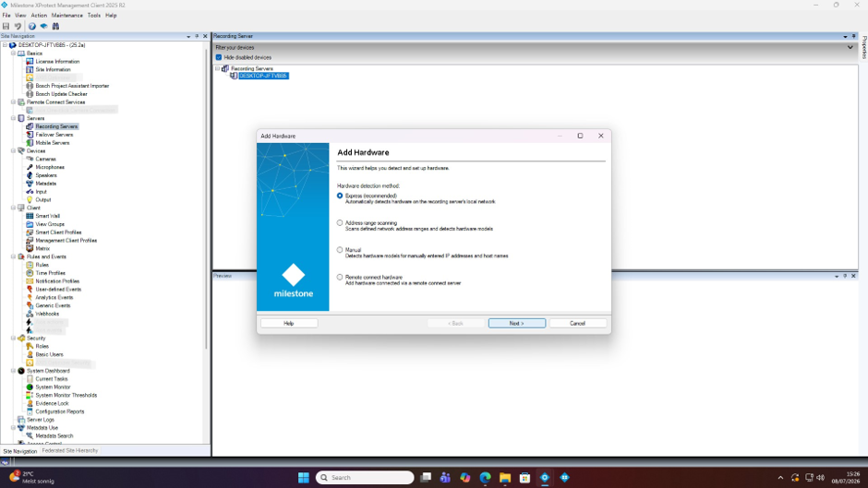This screenshot has height=488, width=868.
Task: Collapse the Basics tree node
Action: [13, 54]
